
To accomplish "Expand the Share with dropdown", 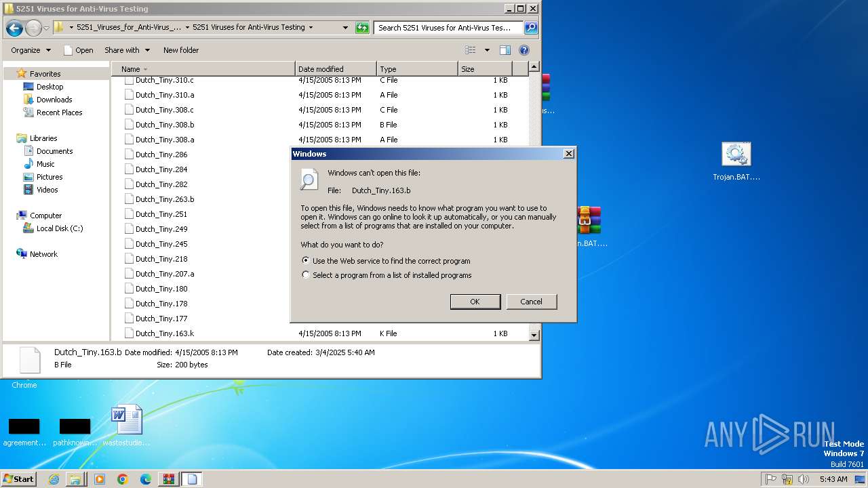I will 127,50.
